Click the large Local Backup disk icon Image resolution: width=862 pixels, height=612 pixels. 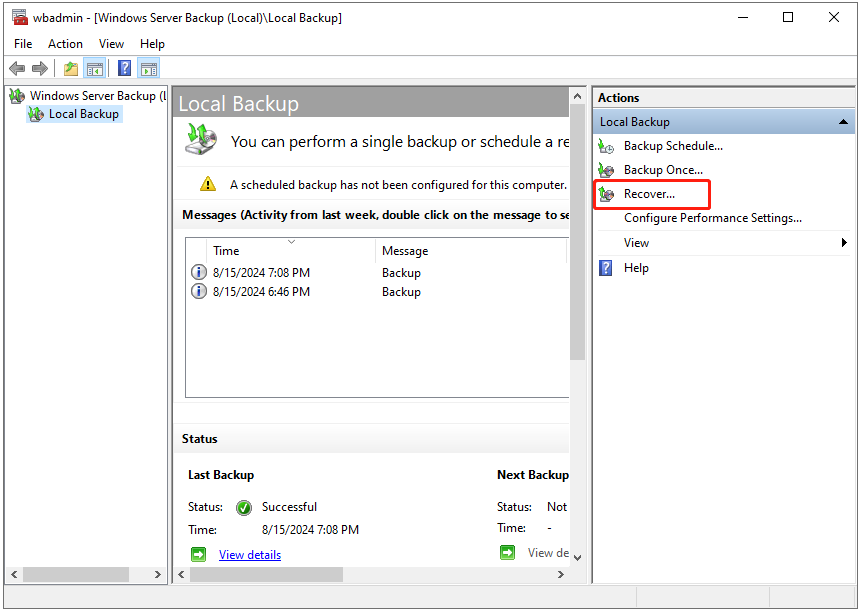coord(201,139)
